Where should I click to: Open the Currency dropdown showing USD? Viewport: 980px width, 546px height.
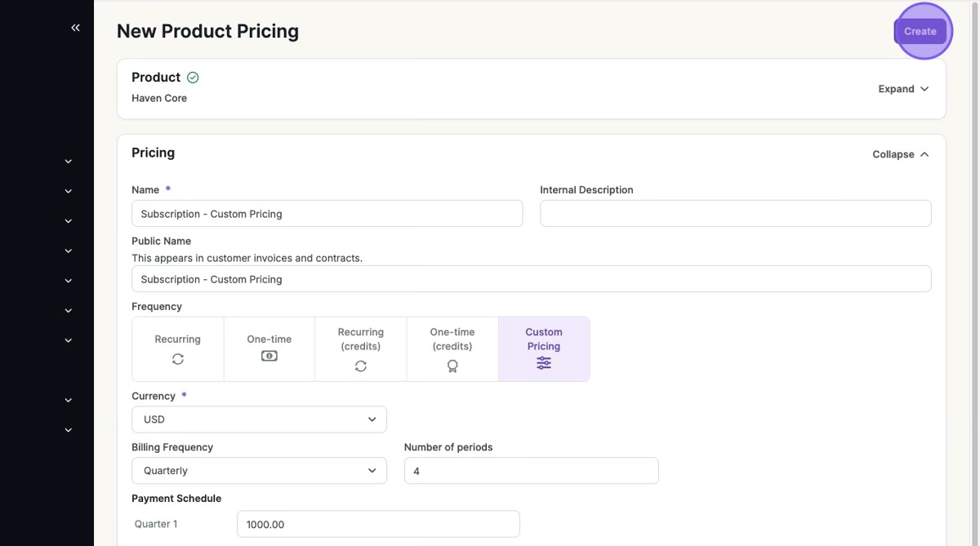point(259,419)
